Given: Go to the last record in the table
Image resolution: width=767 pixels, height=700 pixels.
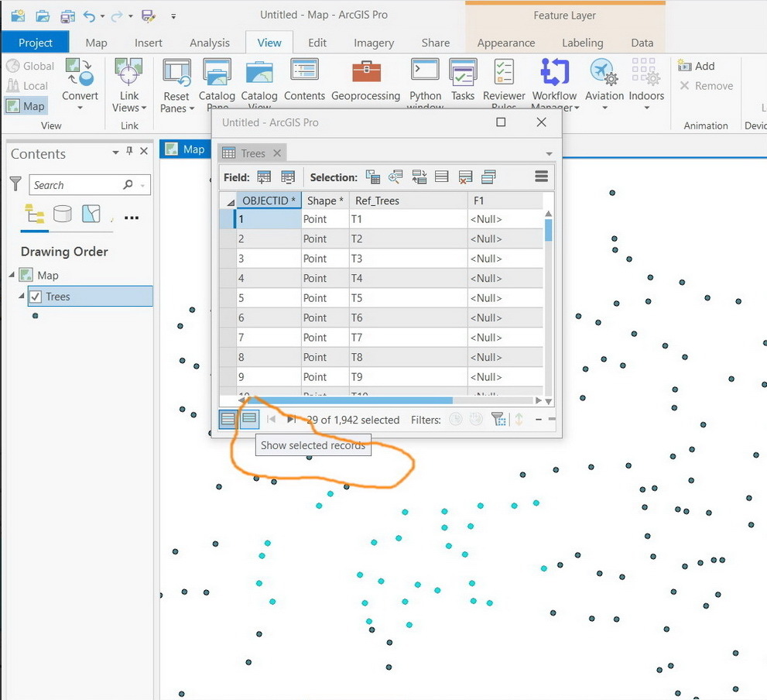Looking at the screenshot, I should coord(292,420).
